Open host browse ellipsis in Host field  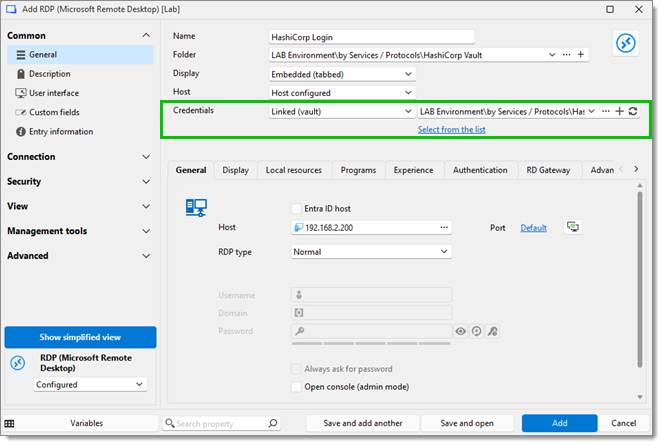(444, 227)
